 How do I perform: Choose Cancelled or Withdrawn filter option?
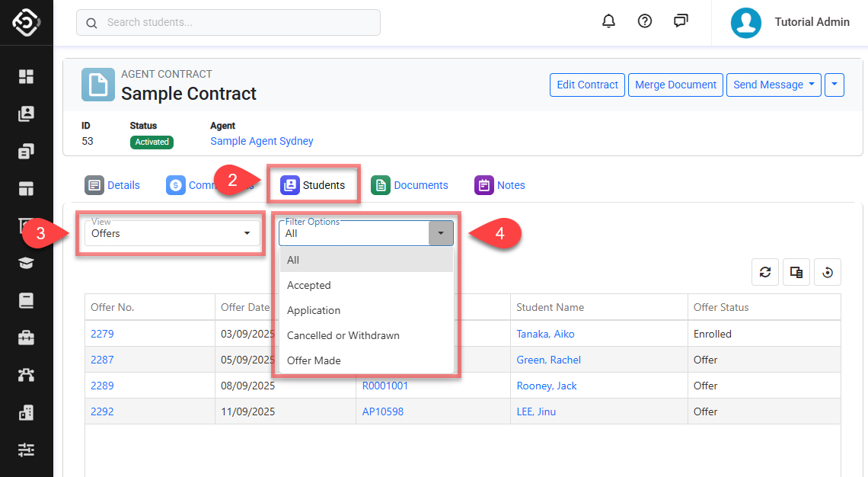pyautogui.click(x=343, y=335)
